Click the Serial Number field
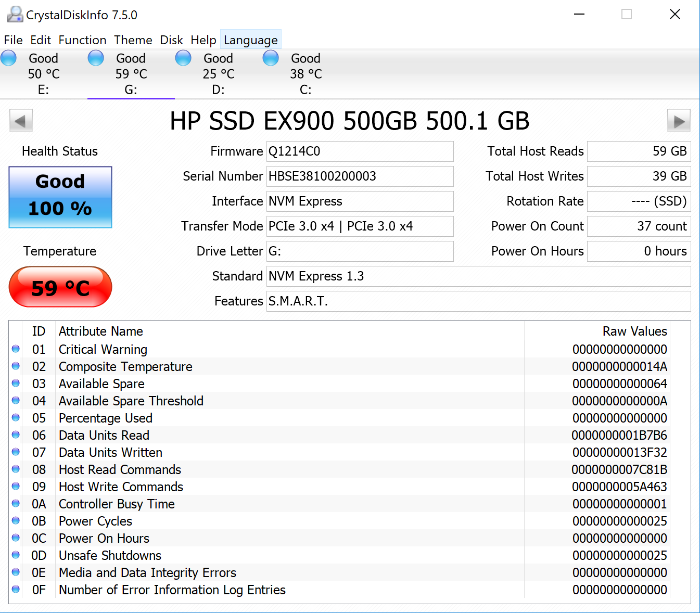Viewport: 700px width, 613px height. (x=360, y=176)
